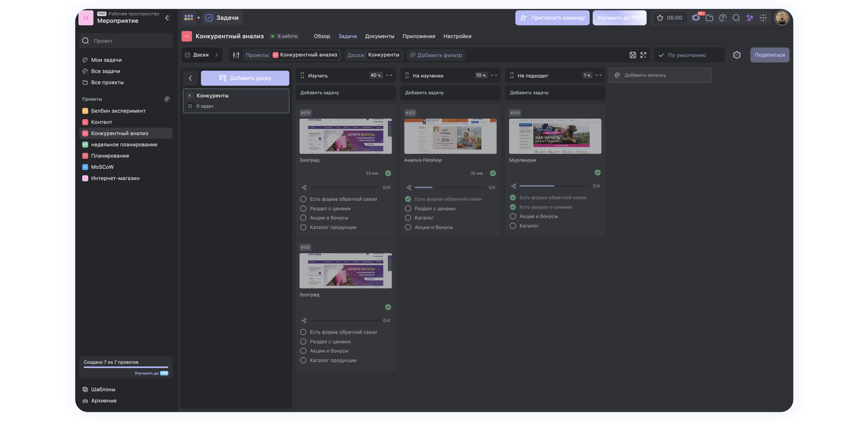Click the AI sparkle assistant icon
This screenshot has width=868, height=421.
[749, 18]
